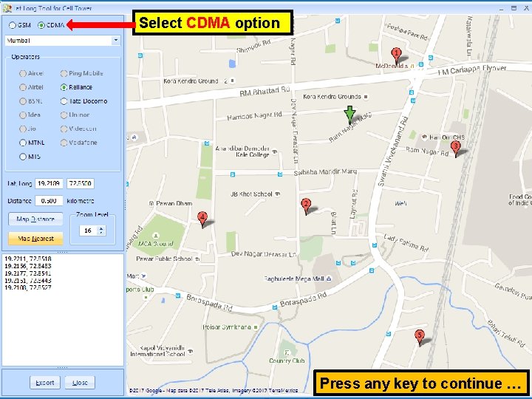Click red map marker number 1

pos(396,55)
